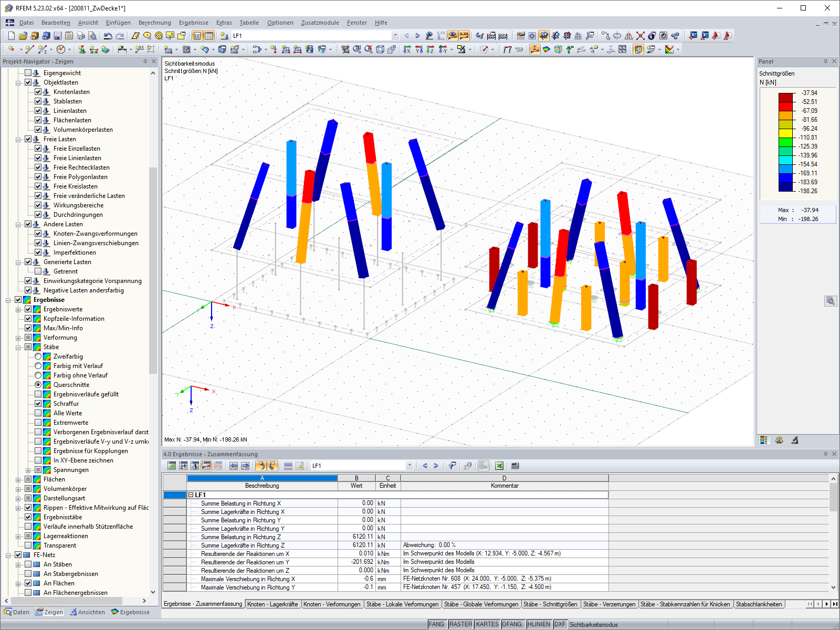Image resolution: width=840 pixels, height=630 pixels.
Task: Select the Zweifarbig radio option
Action: click(38, 356)
